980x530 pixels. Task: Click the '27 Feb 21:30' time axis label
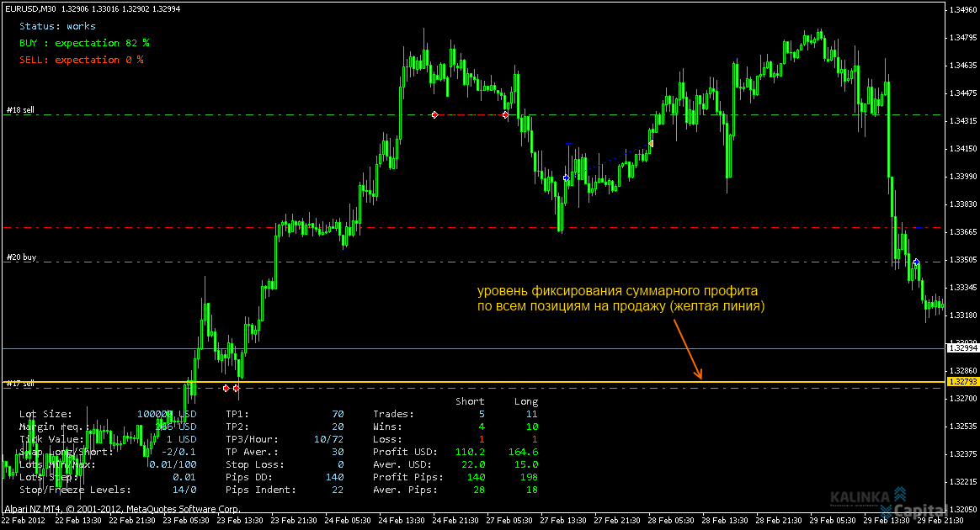pyautogui.click(x=617, y=521)
